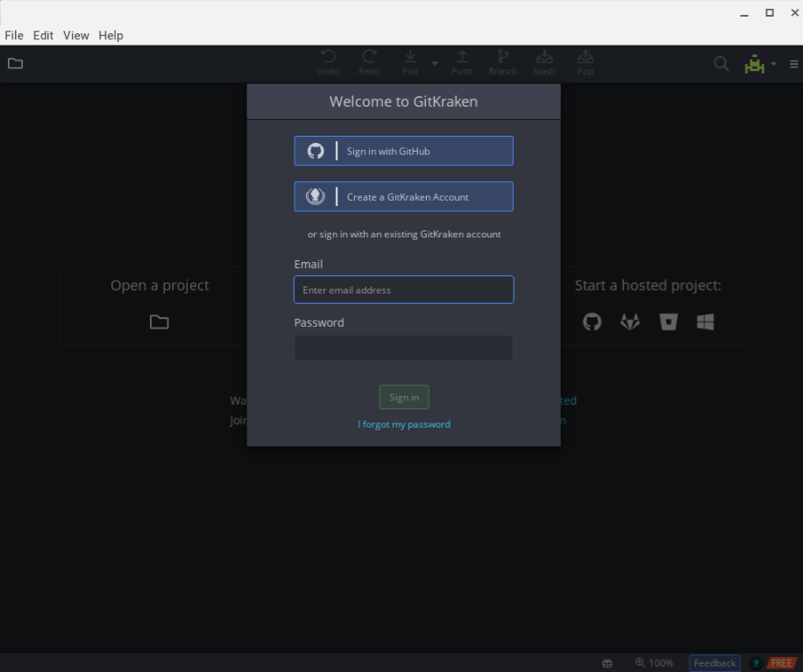Click the Stash toolbar icon
This screenshot has height=672, width=803.
544,63
